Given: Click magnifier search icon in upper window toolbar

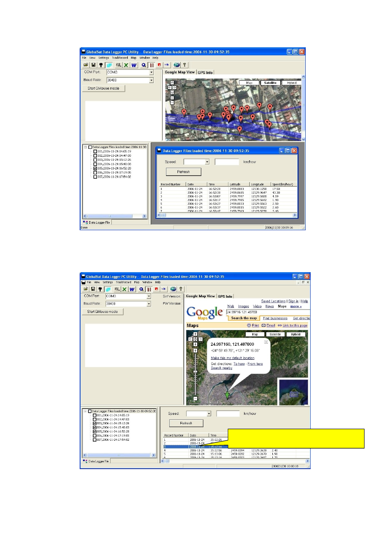Looking at the screenshot, I should [x=143, y=65].
